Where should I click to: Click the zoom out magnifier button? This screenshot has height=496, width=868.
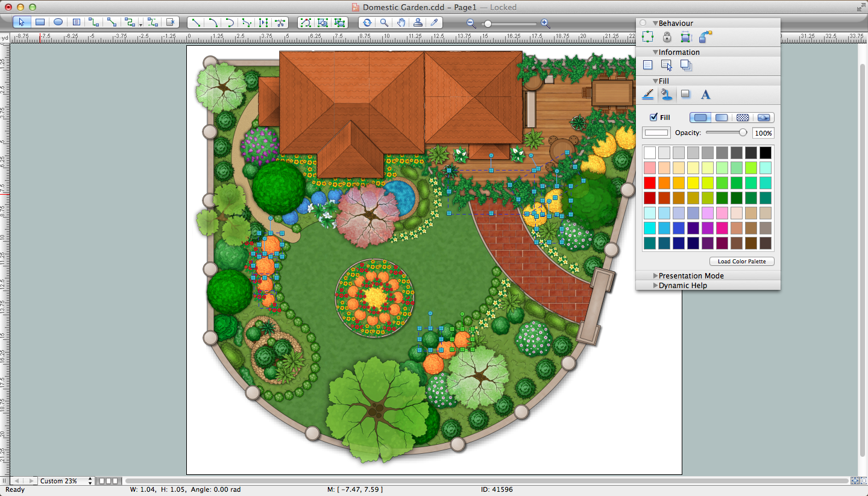(471, 24)
